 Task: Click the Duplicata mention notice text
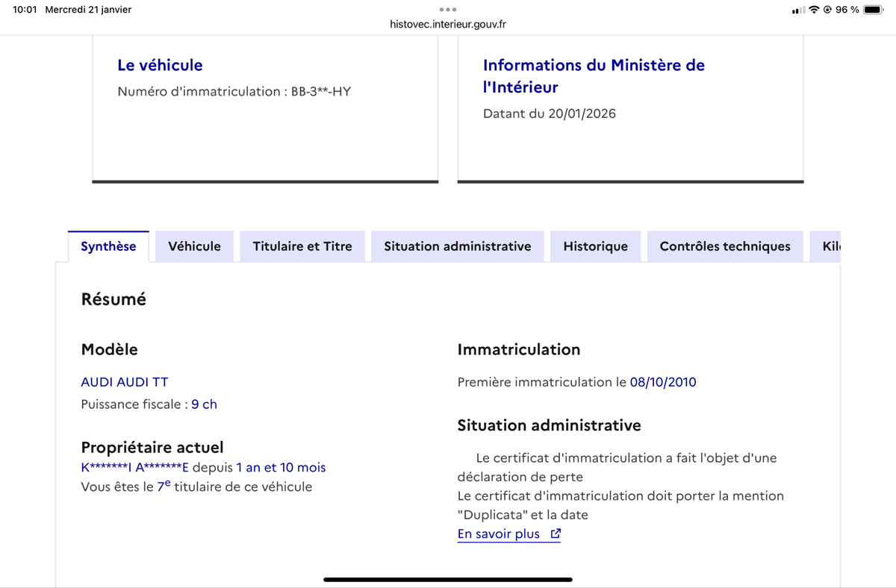pos(620,505)
